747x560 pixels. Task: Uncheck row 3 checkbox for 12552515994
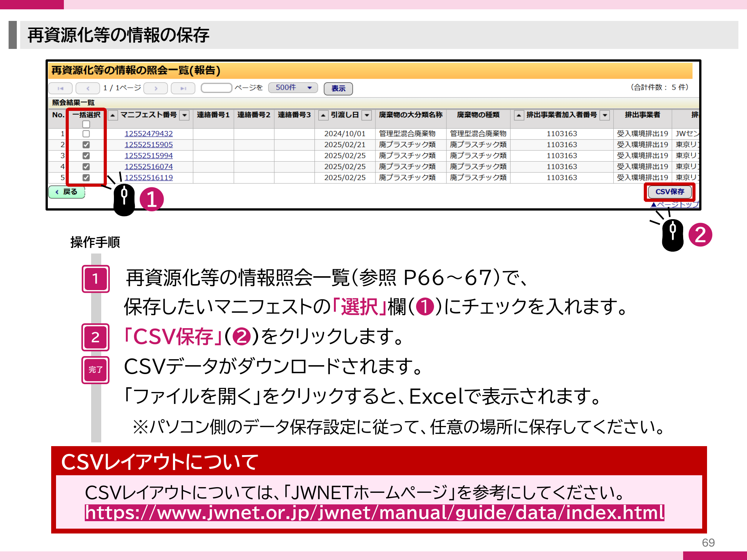pyautogui.click(x=86, y=156)
